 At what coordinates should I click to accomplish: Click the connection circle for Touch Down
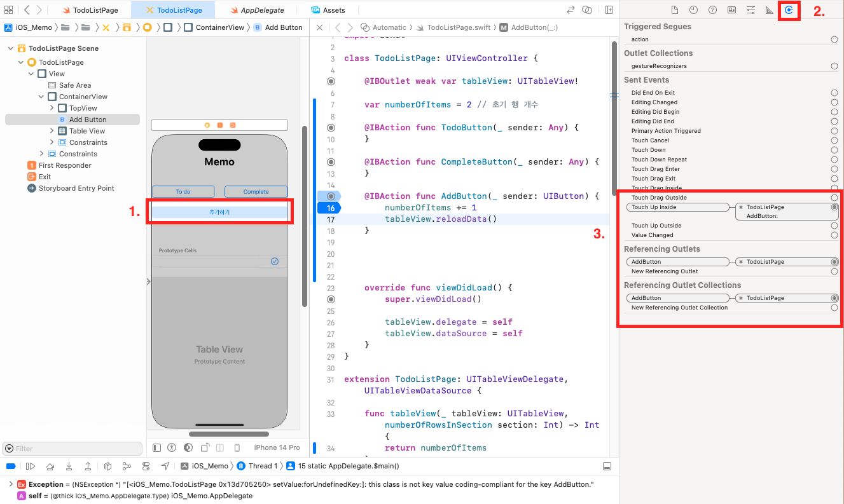click(834, 150)
